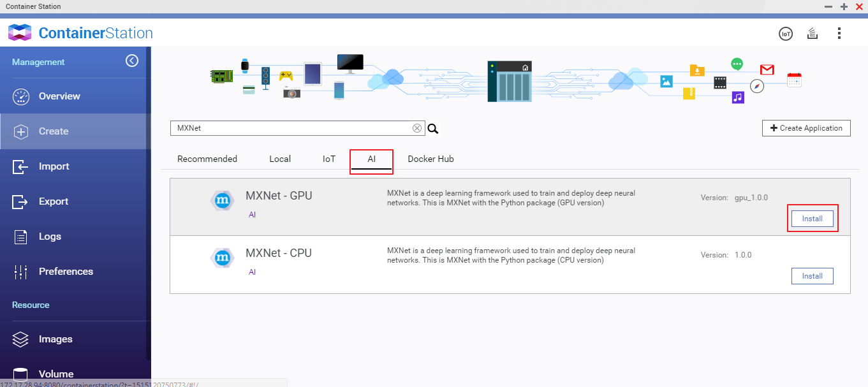
Task: Open the stacked layers icon in header
Action: 813,34
